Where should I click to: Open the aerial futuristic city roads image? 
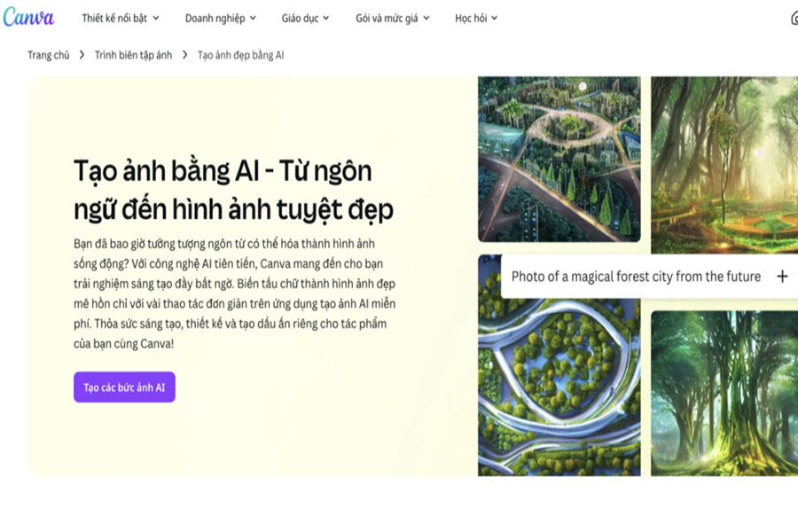point(559,159)
